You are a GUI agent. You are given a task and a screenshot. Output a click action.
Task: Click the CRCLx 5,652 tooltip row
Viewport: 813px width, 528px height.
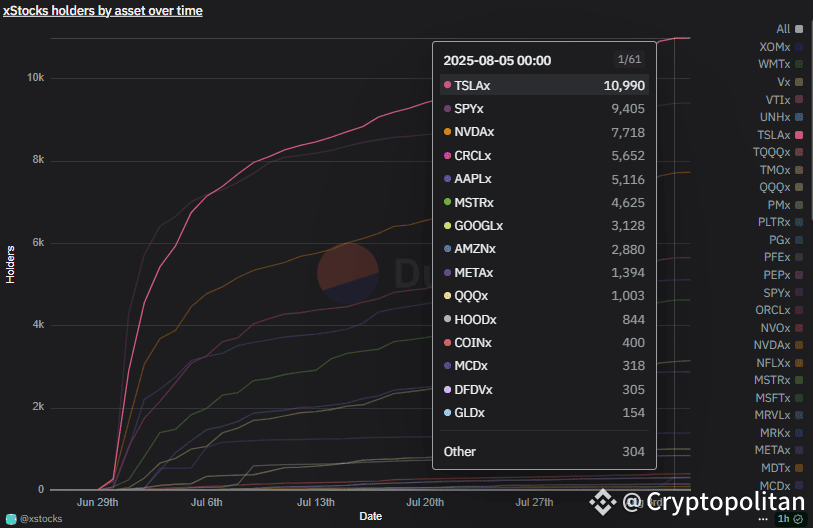coord(544,156)
